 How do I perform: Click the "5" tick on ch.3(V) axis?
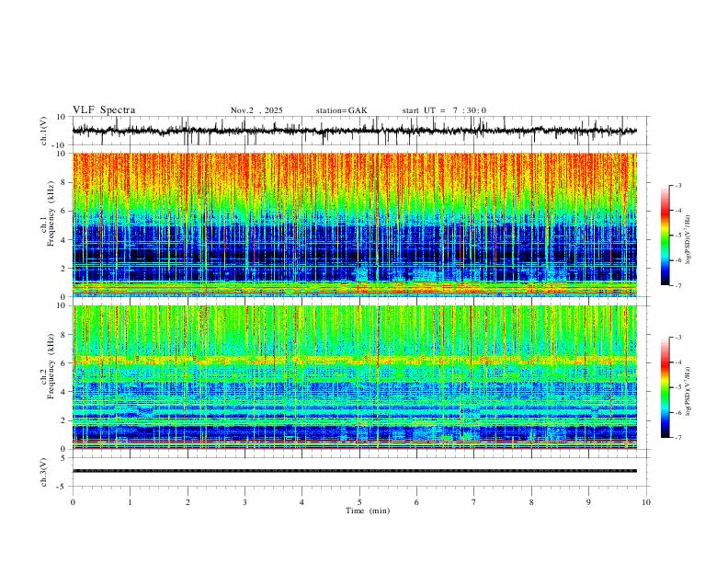(64, 458)
